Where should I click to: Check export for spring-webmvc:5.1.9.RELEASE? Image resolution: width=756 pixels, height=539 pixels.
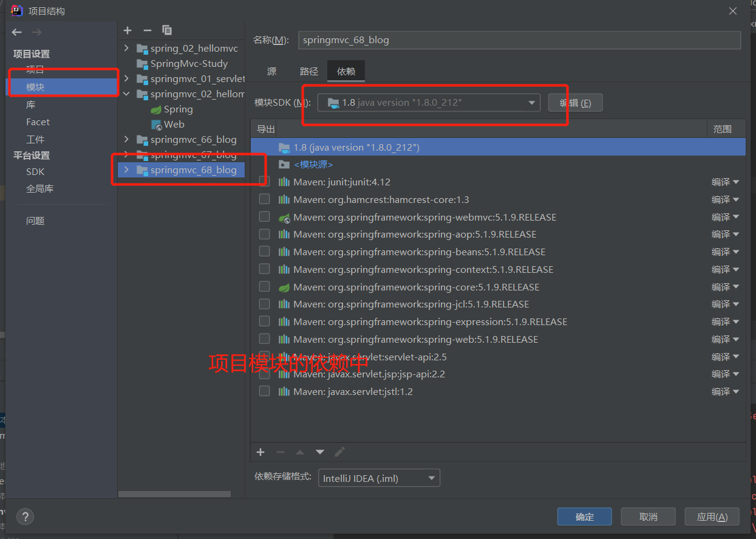pos(264,217)
